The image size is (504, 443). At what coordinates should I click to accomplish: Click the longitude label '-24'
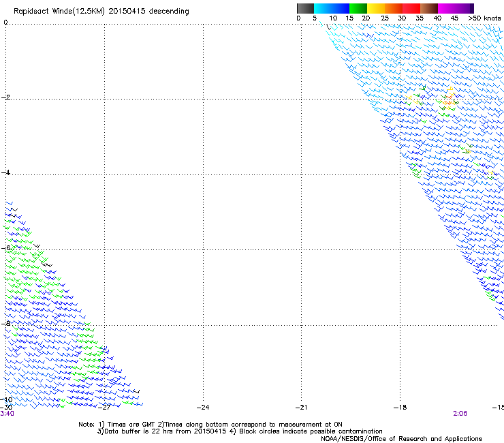(203, 408)
